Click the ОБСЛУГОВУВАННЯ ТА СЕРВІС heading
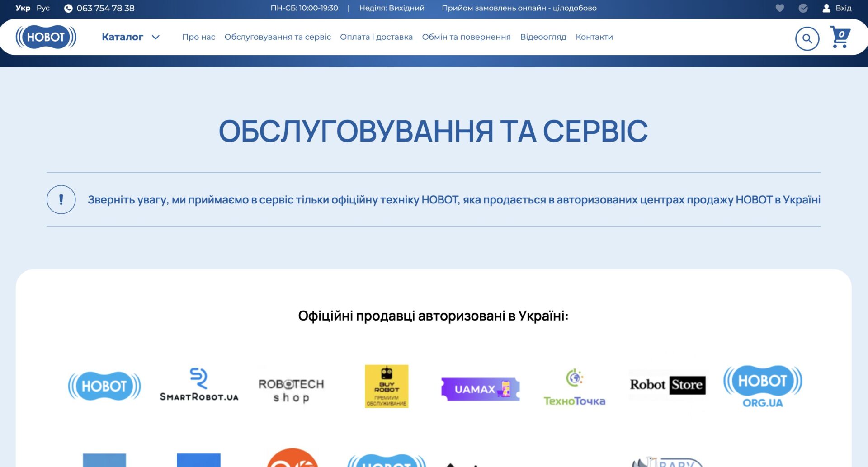868x467 pixels. (x=433, y=131)
